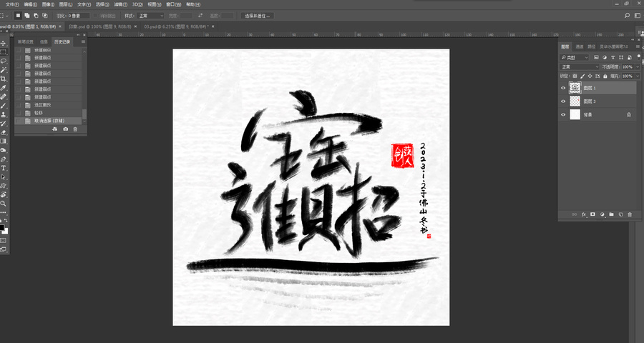644x343 pixels.
Task: Link layers icon in Layers panel
Action: point(574,214)
